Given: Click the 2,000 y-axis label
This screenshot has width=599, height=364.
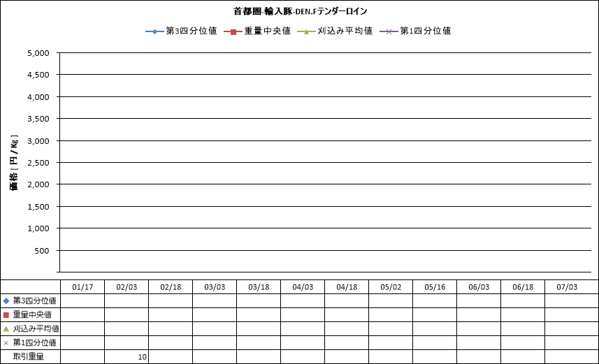Looking at the screenshot, I should 38,184.
